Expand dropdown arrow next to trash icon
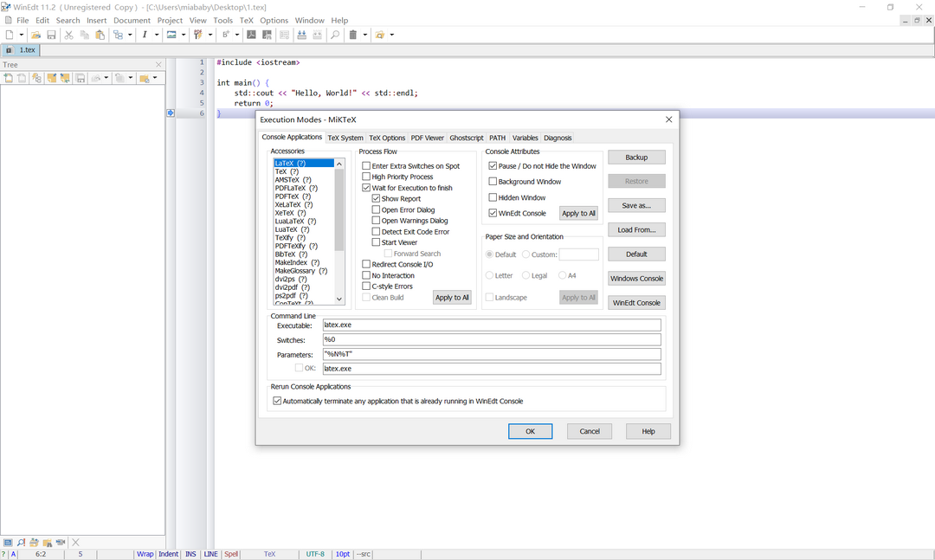 tap(364, 35)
